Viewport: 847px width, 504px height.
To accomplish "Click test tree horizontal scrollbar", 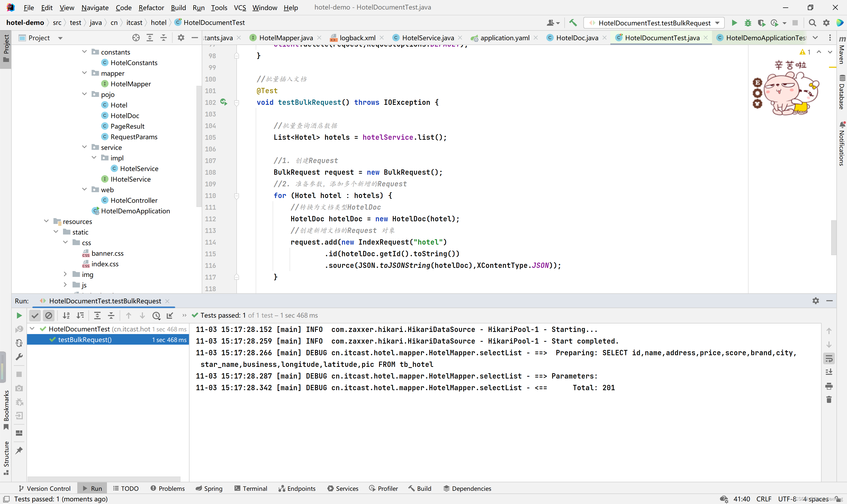I will [104, 479].
